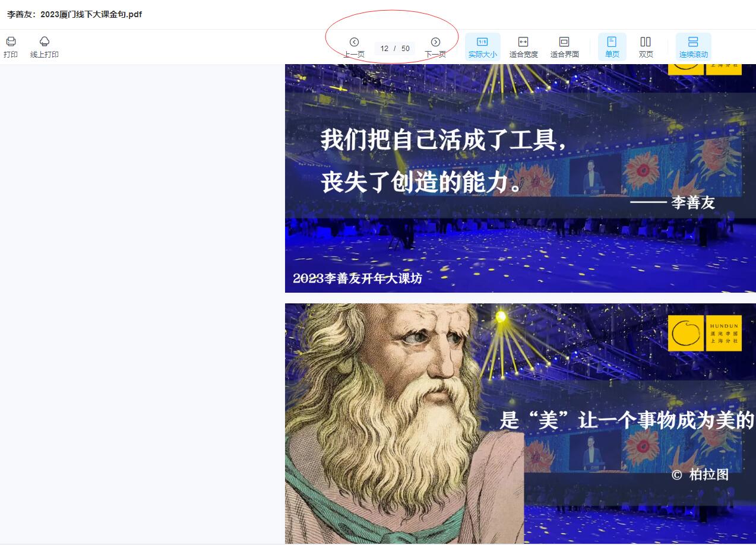Click the total page count 50

(x=406, y=49)
